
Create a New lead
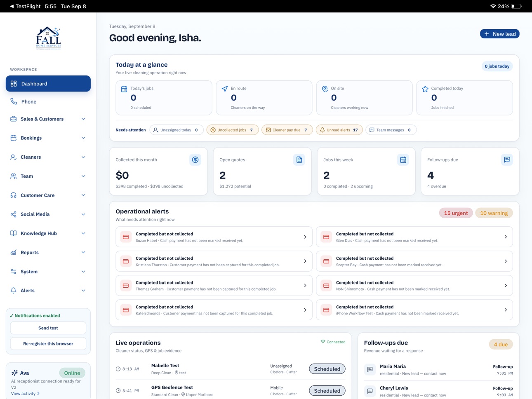coord(499,34)
